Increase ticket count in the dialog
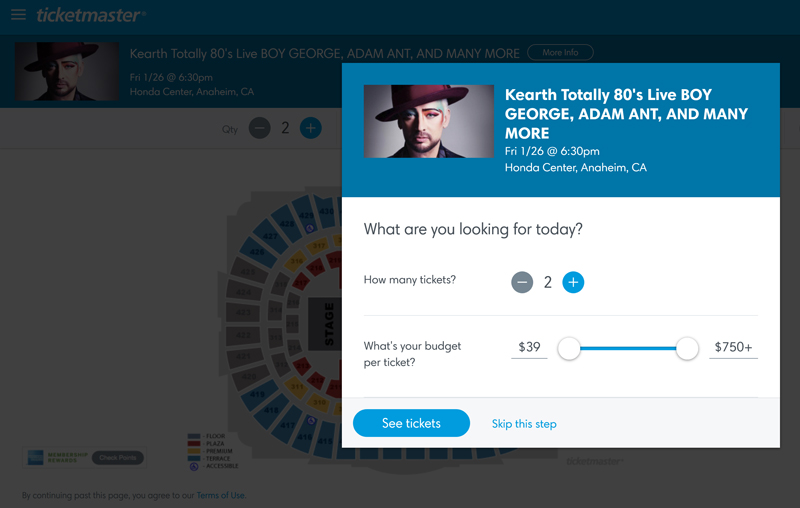Image resolution: width=800 pixels, height=508 pixels. pyautogui.click(x=573, y=282)
